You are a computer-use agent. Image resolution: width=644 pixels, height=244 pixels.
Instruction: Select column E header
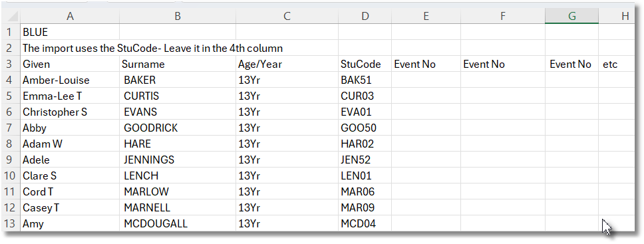pos(426,16)
